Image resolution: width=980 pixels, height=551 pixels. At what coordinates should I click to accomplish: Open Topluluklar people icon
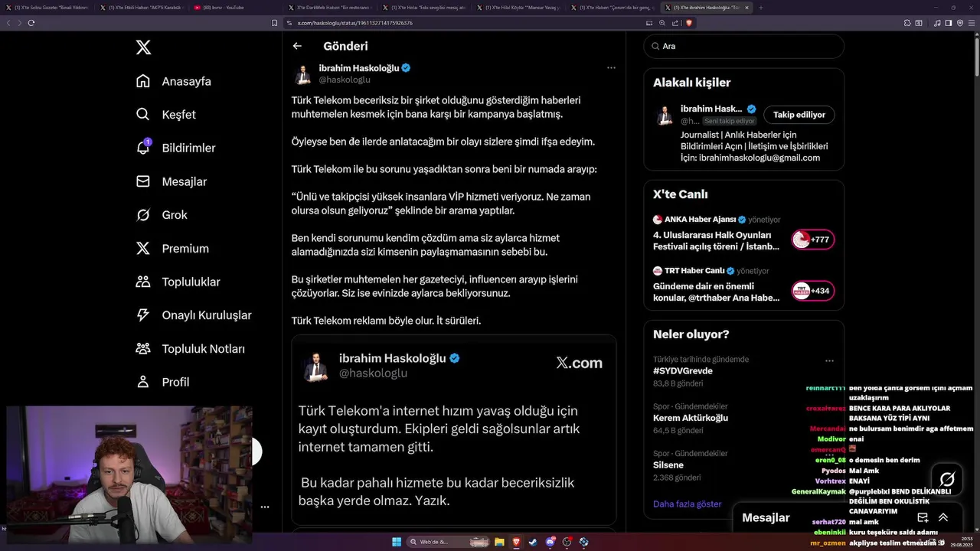(x=143, y=282)
